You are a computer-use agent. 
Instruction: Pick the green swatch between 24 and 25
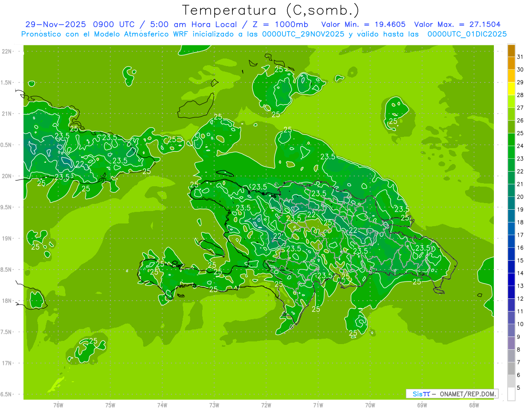click(511, 140)
